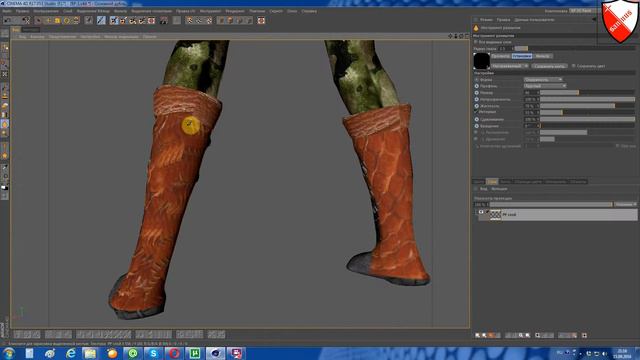Click the red-white target icon at toolbar end
Image resolution: width=640 pixels, height=360 pixels.
click(x=261, y=20)
